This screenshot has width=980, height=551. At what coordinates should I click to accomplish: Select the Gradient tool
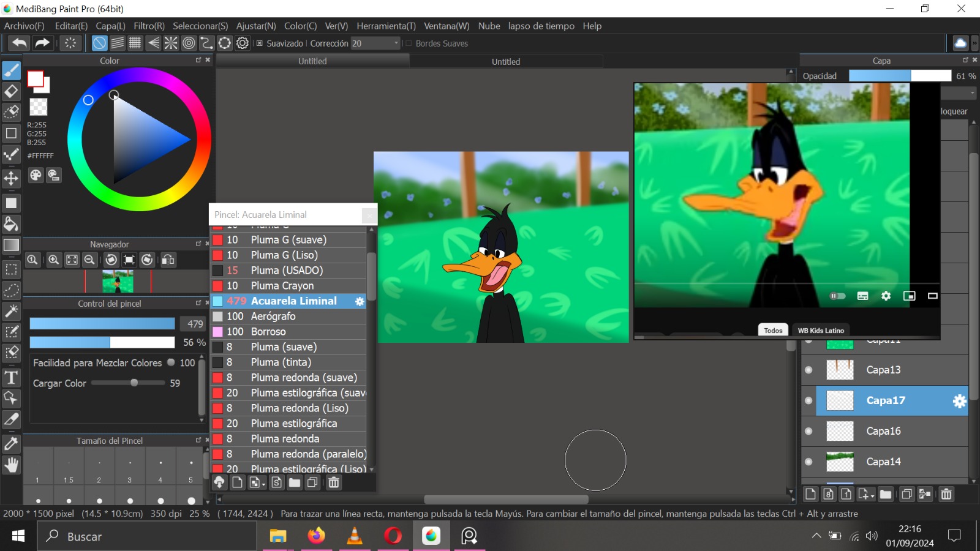[11, 245]
